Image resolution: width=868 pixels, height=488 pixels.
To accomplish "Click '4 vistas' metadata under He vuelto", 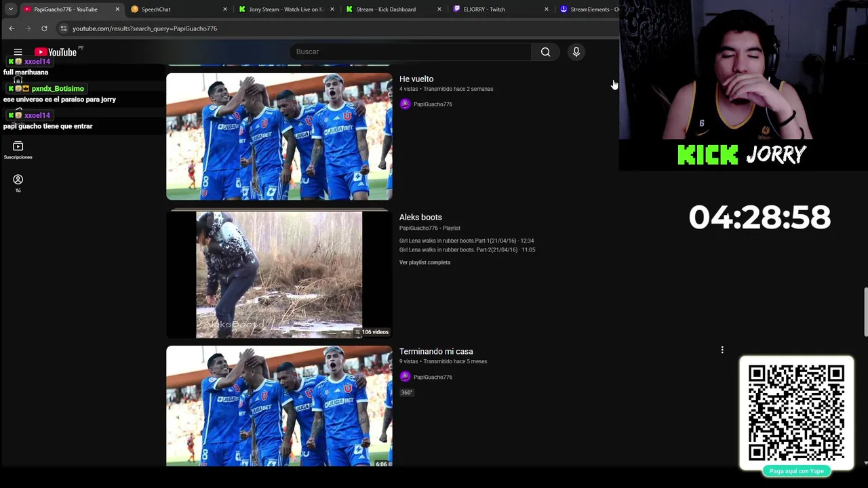I will pos(408,89).
